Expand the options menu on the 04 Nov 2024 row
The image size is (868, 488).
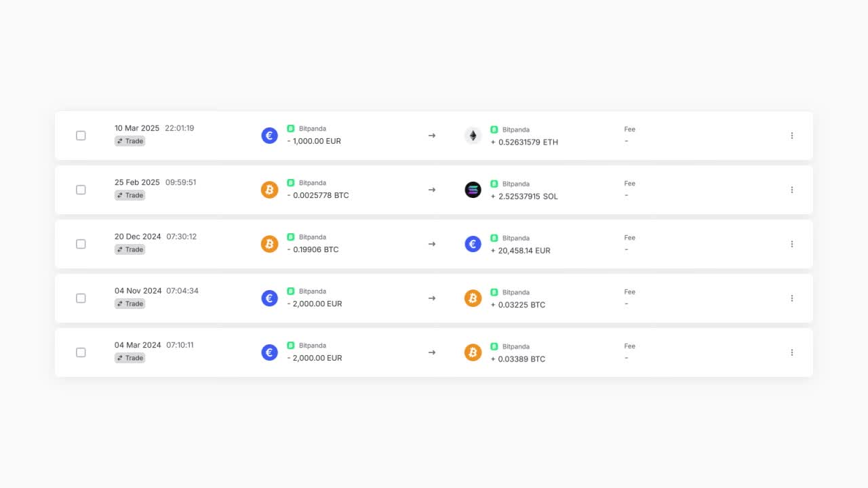click(x=791, y=298)
